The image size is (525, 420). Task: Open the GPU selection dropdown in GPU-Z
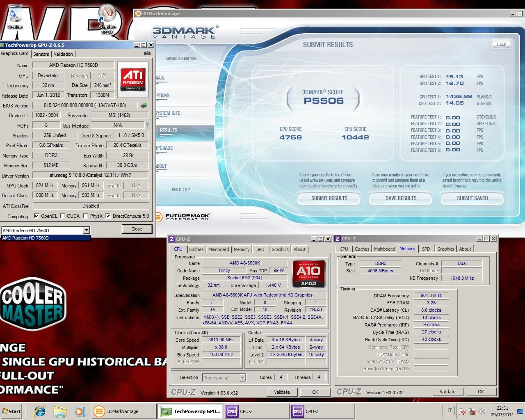point(86,230)
